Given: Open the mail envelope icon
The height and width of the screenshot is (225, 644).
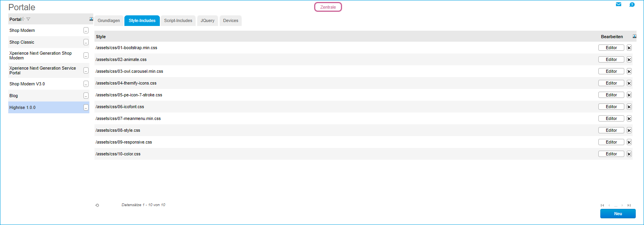Looking at the screenshot, I should click(x=618, y=4).
